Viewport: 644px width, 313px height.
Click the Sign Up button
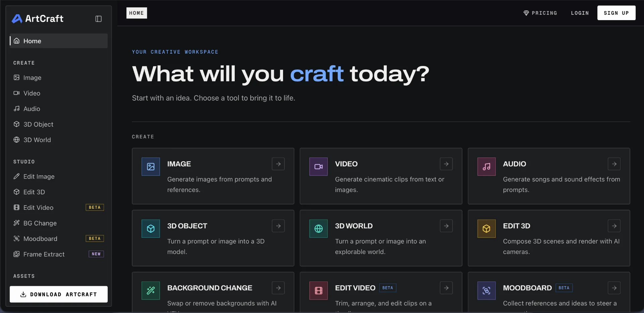(616, 13)
